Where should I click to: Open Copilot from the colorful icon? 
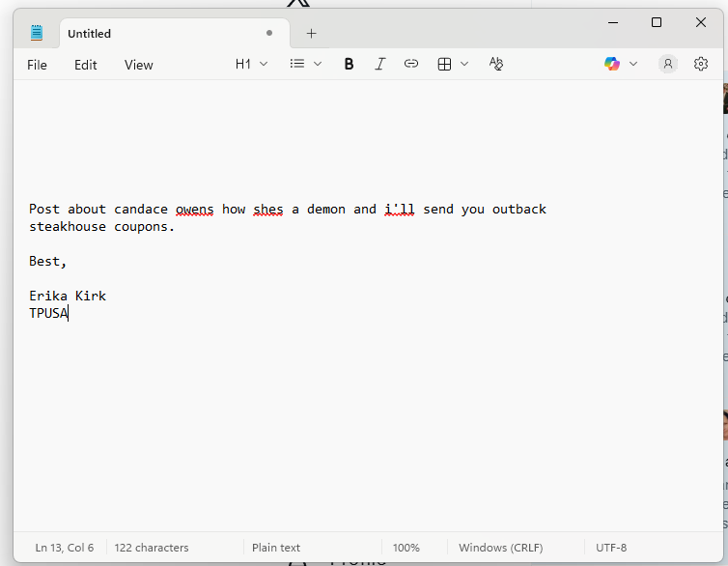coord(612,64)
